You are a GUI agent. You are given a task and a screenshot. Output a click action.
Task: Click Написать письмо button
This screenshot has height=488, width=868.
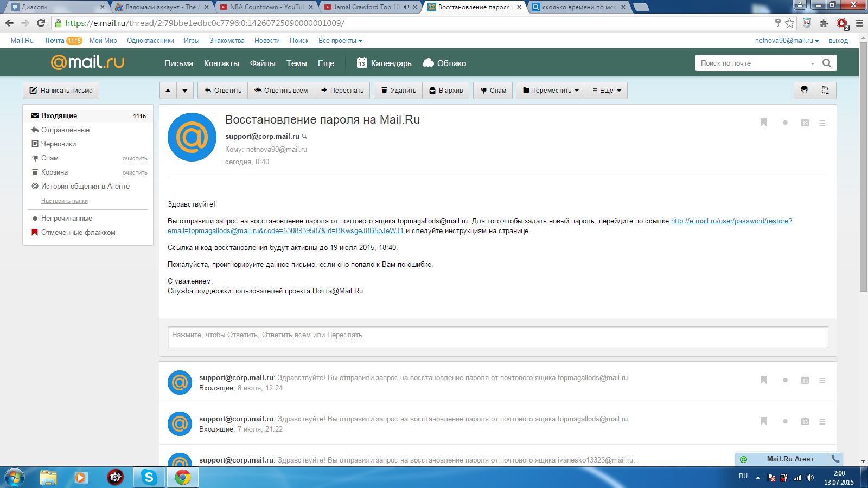pos(61,91)
